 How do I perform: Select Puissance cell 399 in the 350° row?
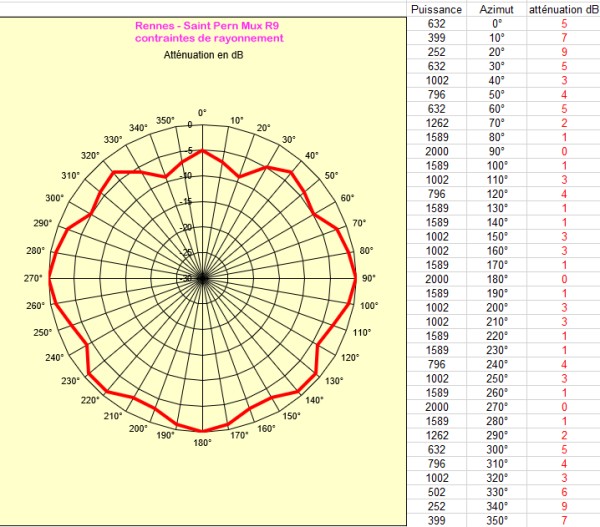[x=437, y=520]
